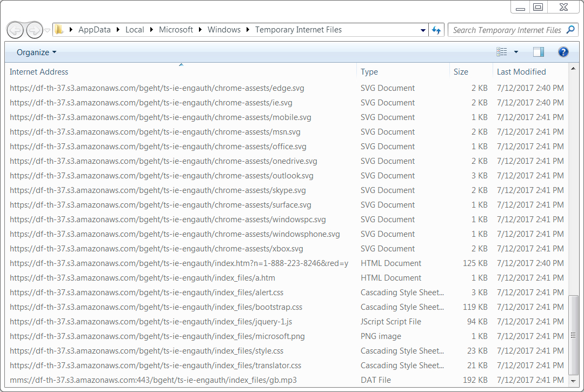Click the DAT File type cell
Screen dimensions: 584x392
(x=375, y=380)
